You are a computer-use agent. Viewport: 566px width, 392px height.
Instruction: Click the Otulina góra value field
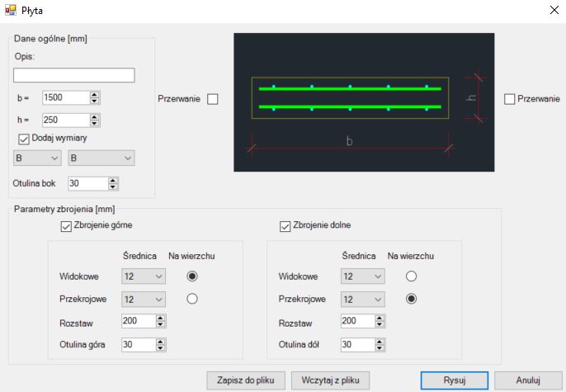(139, 345)
